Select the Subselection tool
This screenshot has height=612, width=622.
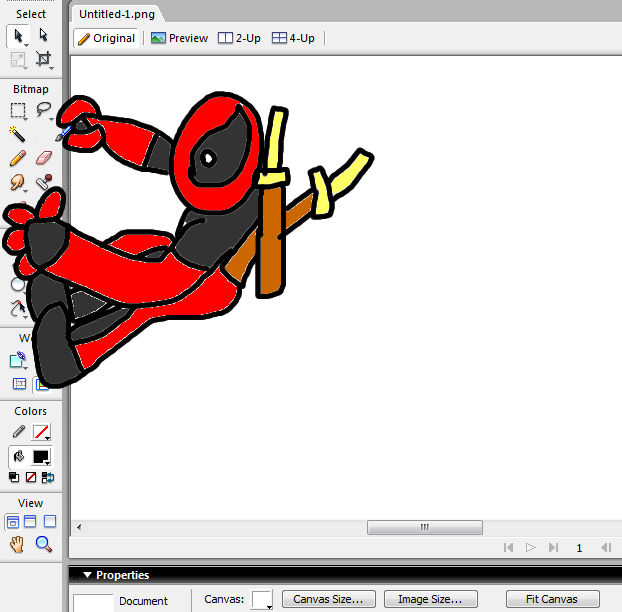[x=44, y=35]
